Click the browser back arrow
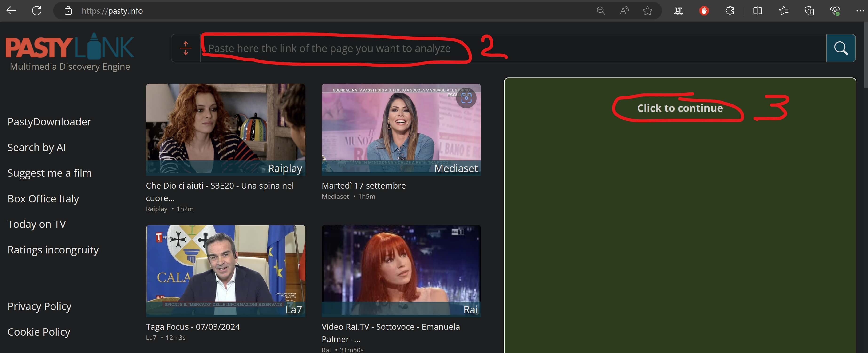Screen dimensions: 868x353 coord(11,11)
